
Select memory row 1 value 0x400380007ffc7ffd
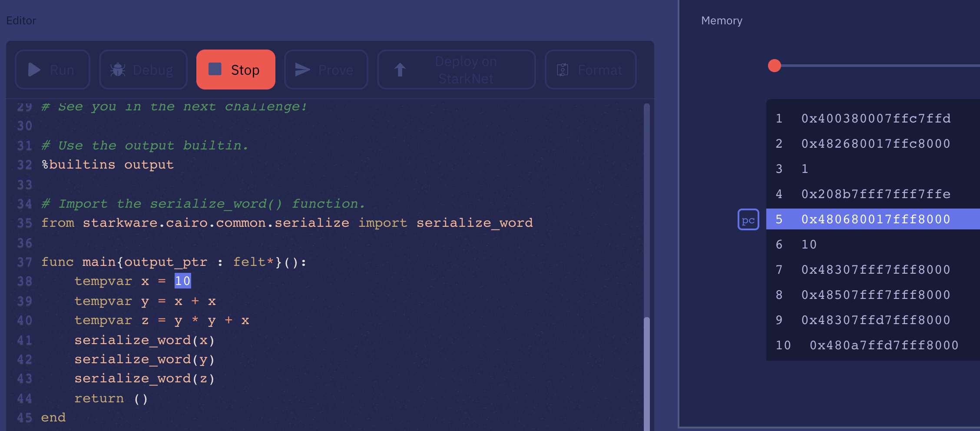coord(876,119)
